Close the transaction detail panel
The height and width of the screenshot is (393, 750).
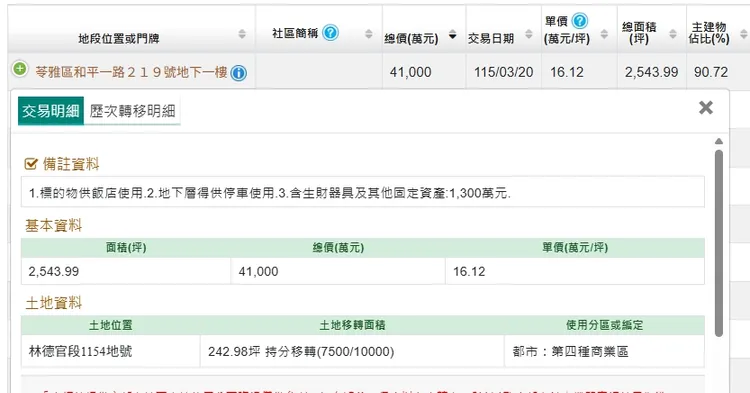(706, 108)
